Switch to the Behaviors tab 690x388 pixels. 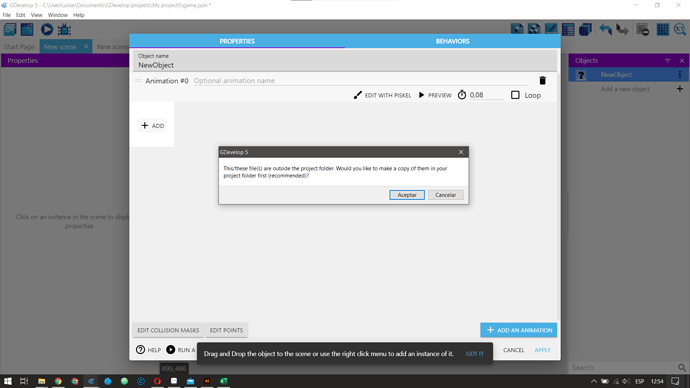click(x=452, y=41)
